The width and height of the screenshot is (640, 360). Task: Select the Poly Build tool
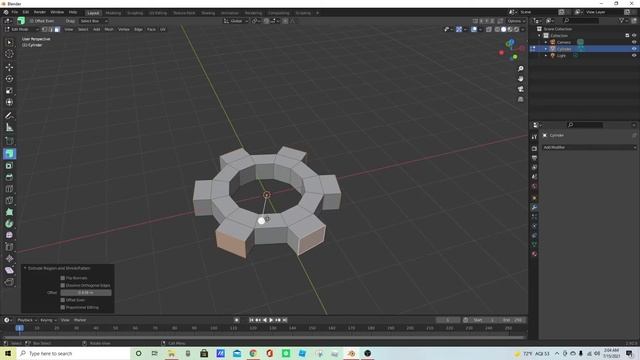(9, 212)
